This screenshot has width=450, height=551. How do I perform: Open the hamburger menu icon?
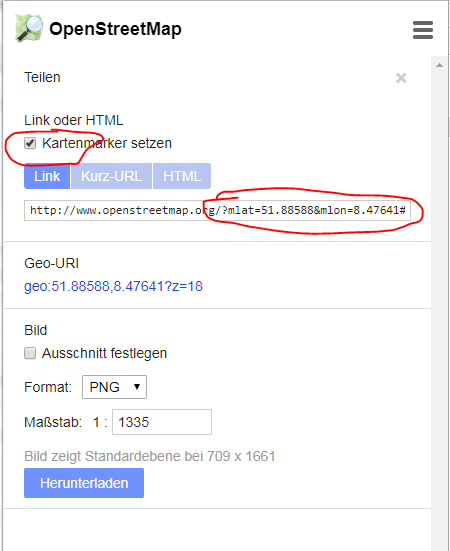(x=423, y=30)
